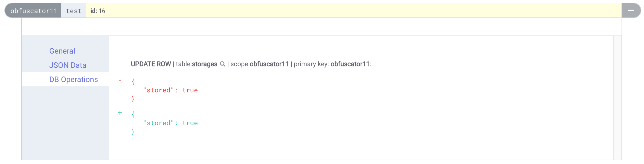Click the vertical scrollbar track on right

click(x=617, y=98)
